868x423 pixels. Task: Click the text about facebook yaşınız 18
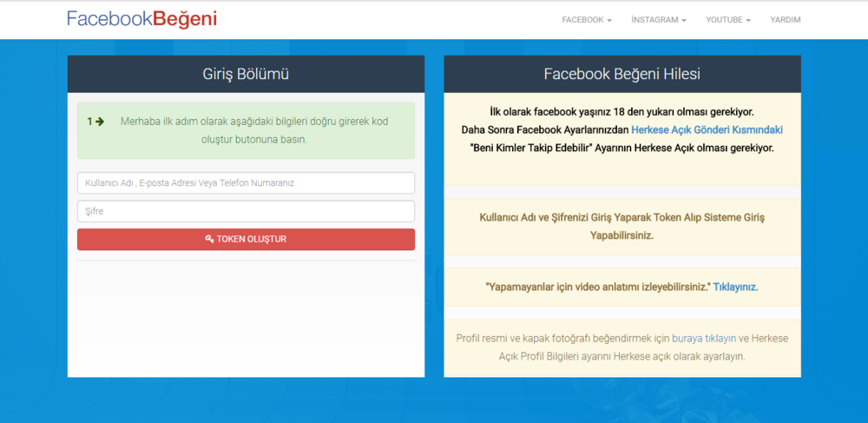point(622,112)
